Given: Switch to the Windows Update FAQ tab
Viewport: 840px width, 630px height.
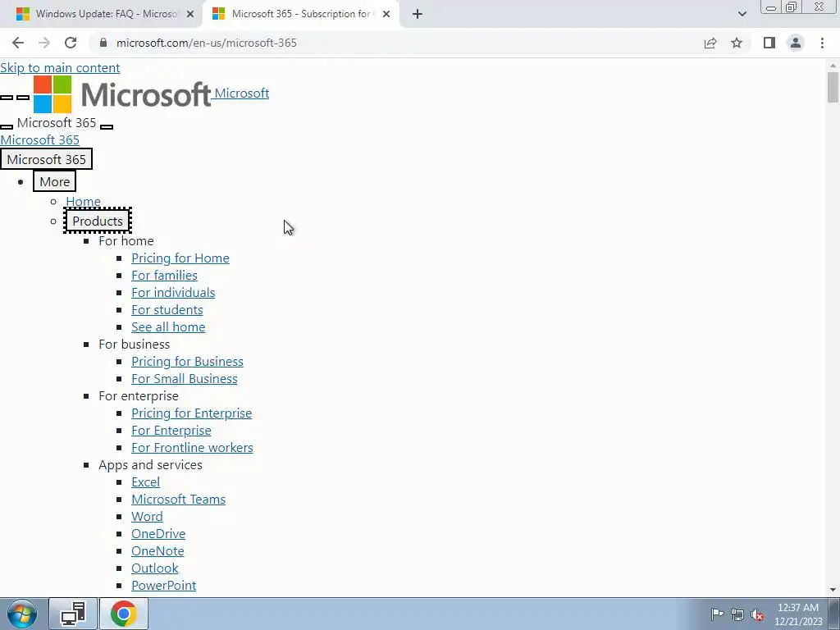Looking at the screenshot, I should click(106, 14).
